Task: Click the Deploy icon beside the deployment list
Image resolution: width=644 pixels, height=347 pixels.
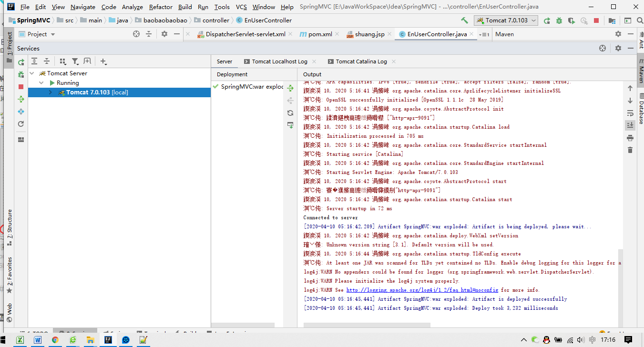Action: [x=290, y=88]
